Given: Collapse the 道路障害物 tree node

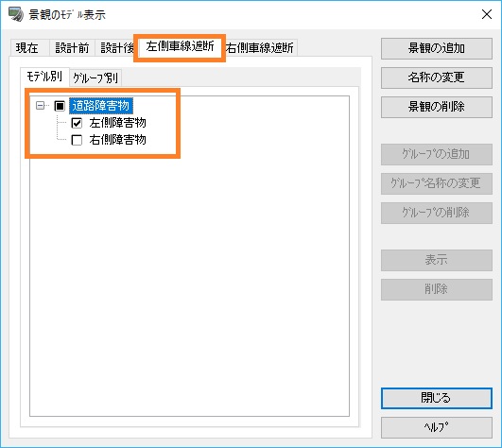Looking at the screenshot, I should [40, 105].
